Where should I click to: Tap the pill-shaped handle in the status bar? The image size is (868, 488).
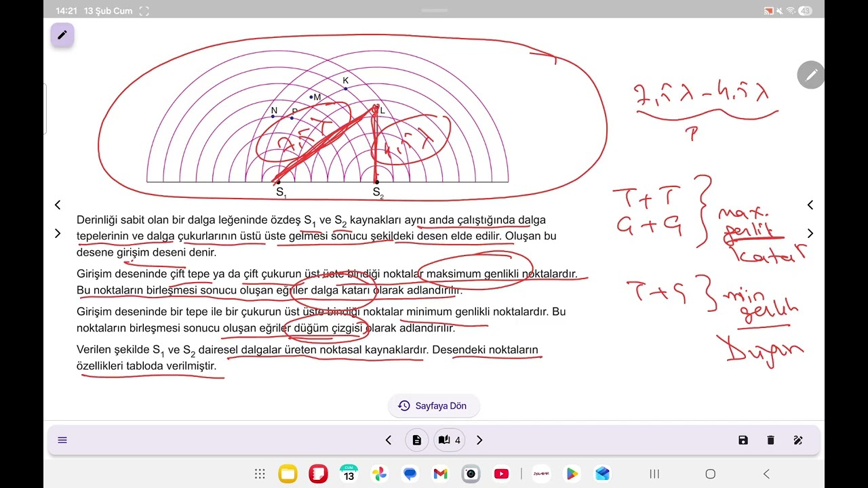point(434,10)
